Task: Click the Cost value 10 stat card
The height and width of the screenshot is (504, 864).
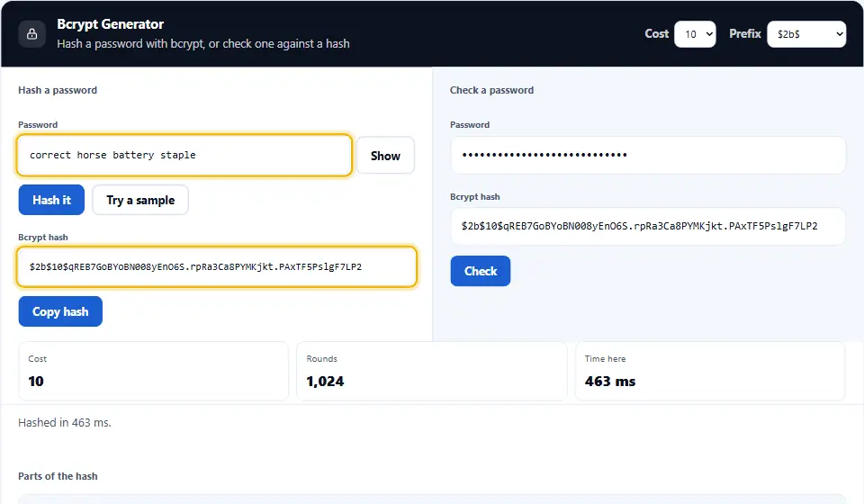Action: click(154, 372)
